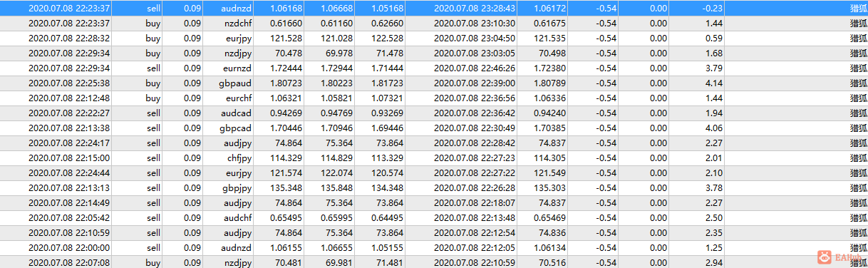Click open time 2020.07.08 22:13:38
This screenshot has height=268, width=868.
click(x=69, y=128)
